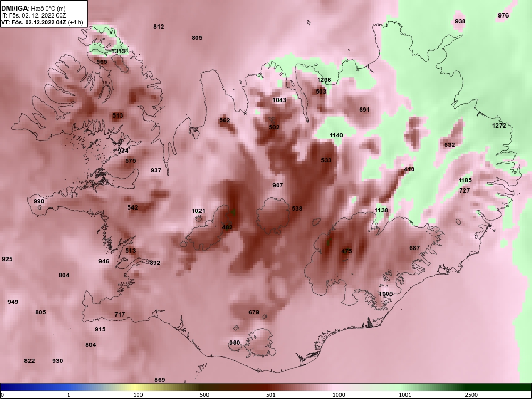Click the 1236 height label
This screenshot has height=399, width=532.
pos(324,80)
